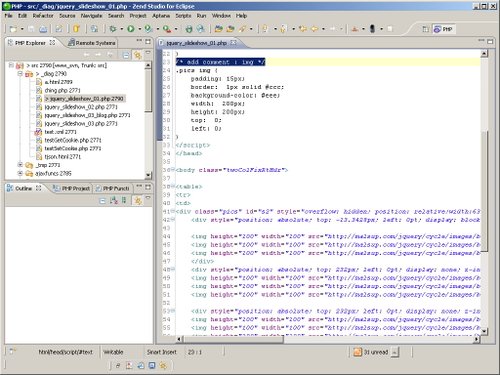Expand the ajaxfuncs folder
Screen dimensions: 500x375
pyautogui.click(x=20, y=173)
